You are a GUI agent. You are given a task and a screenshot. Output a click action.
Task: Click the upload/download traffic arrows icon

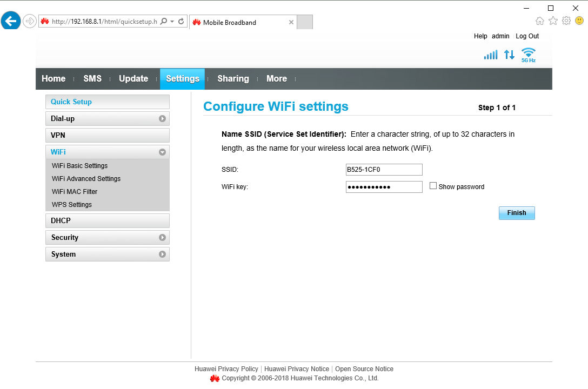[509, 54]
